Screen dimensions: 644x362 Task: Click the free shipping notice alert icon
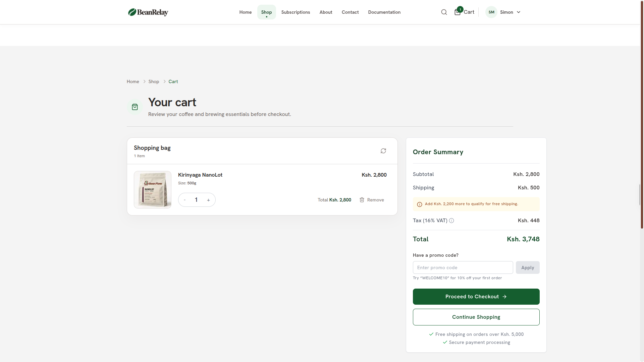(420, 204)
